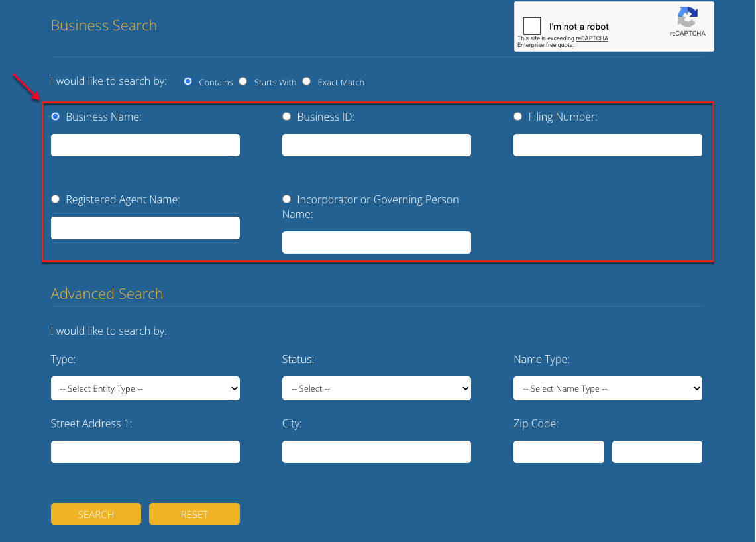
Task: Click the Exact Match option label
Action: pyautogui.click(x=341, y=82)
